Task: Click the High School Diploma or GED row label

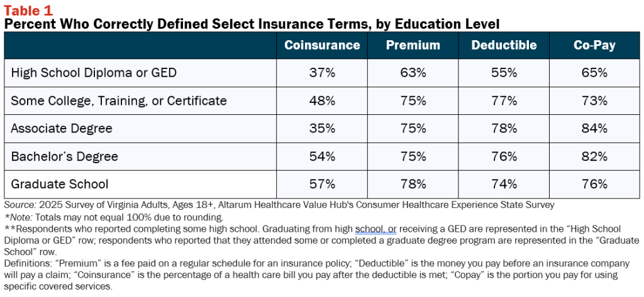Action: point(94,73)
